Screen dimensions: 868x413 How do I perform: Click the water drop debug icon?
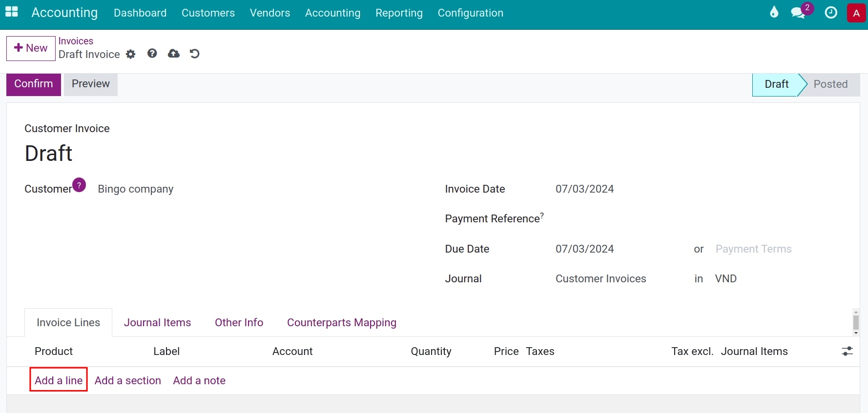click(774, 12)
